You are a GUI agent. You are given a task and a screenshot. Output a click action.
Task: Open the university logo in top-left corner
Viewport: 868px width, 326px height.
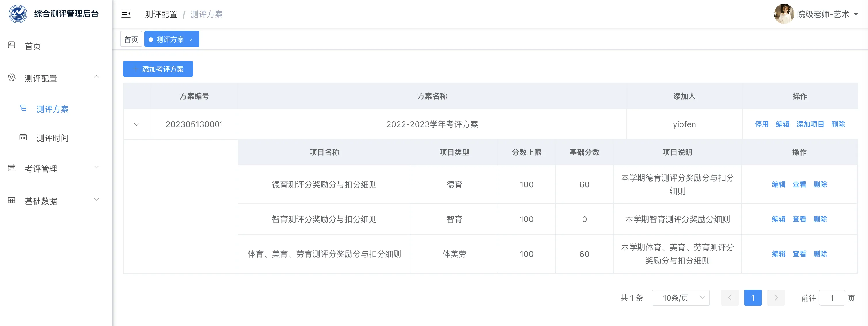18,14
